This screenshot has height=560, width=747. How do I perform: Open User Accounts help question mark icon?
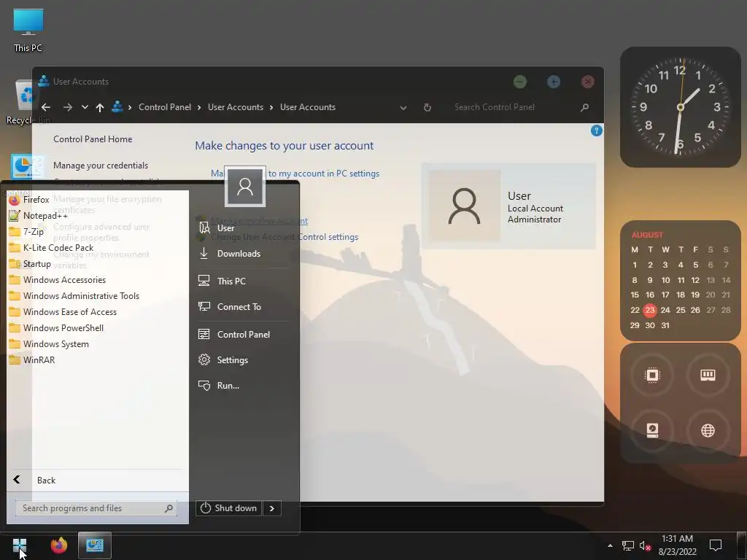coord(597,131)
